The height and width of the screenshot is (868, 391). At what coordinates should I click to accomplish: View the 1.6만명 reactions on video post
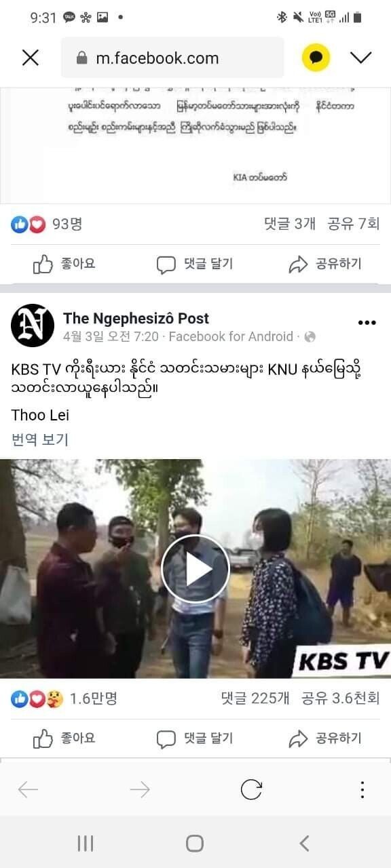[64, 698]
